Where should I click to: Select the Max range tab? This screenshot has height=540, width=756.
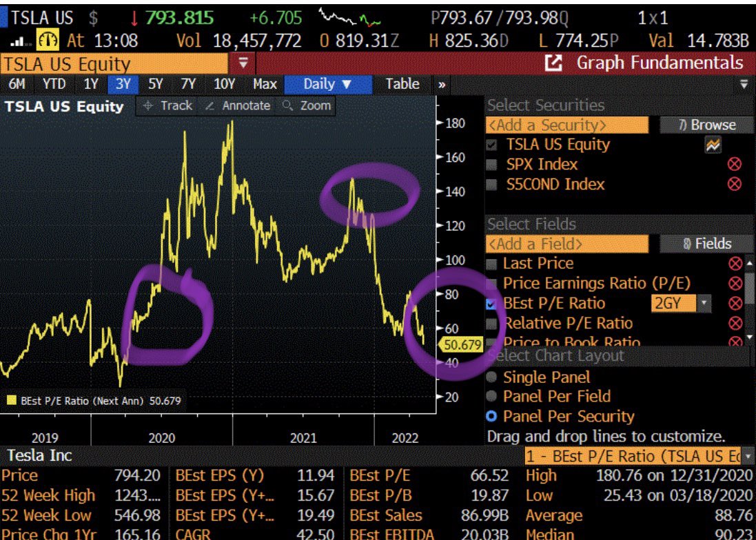[265, 84]
